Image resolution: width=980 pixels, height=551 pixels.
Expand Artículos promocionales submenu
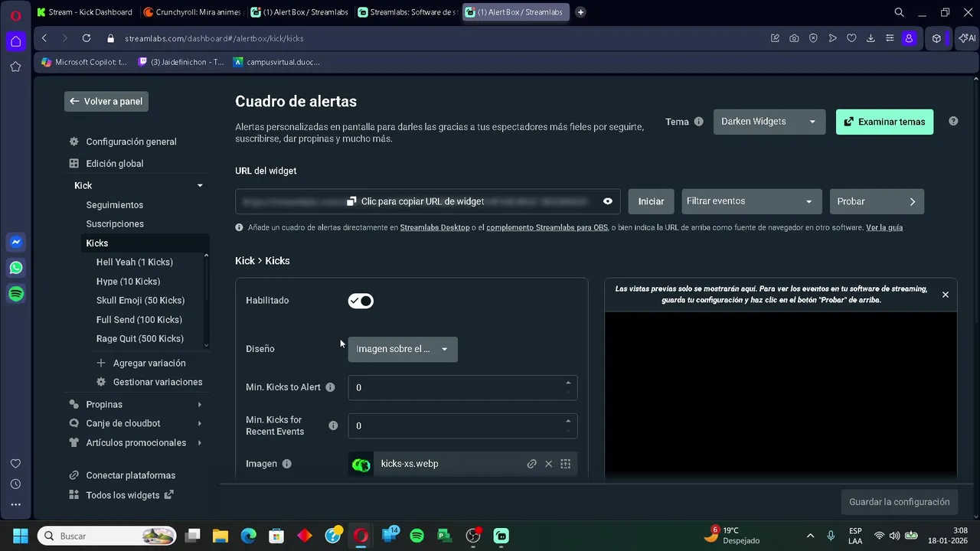pos(200,442)
